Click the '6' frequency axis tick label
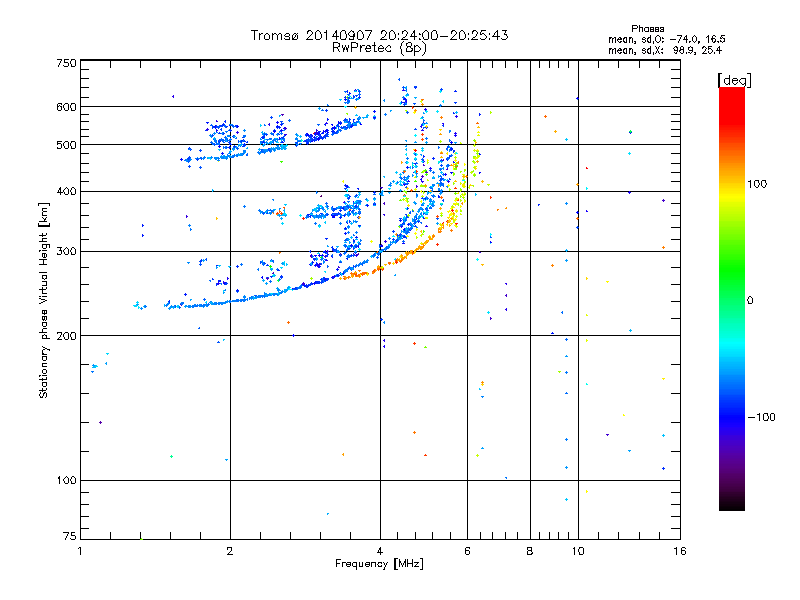Screen dimensions: 800x600 coord(467,551)
